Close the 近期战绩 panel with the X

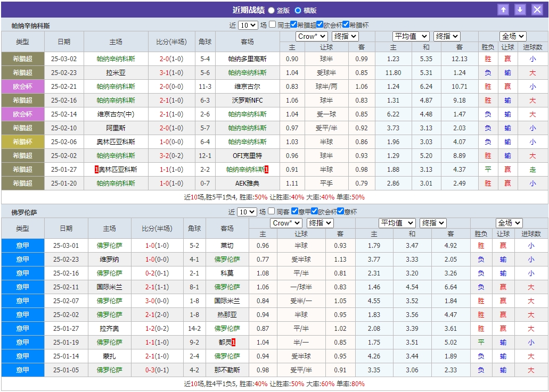[x=536, y=9]
